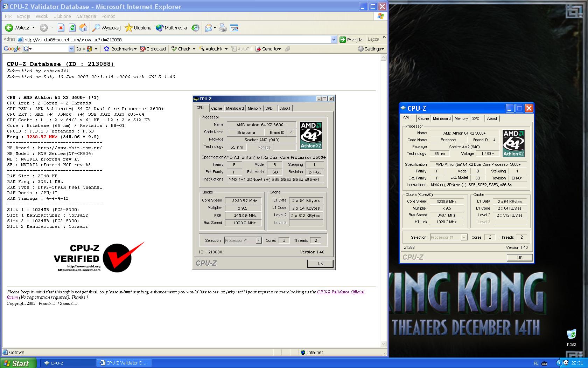The image size is (588, 368).
Task: Switch to About tab in desktop CPU-Z window
Action: pos(492,118)
